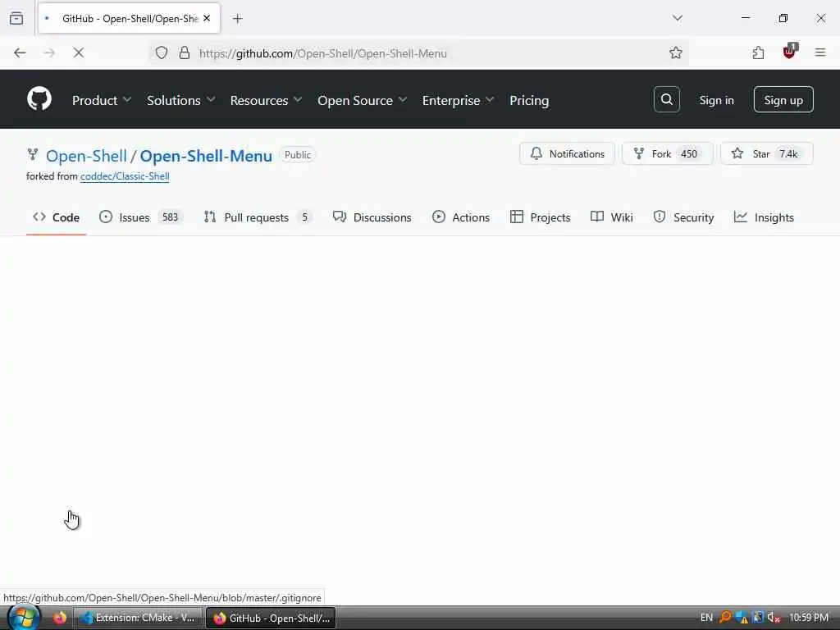Open the Projects tab
The width and height of the screenshot is (840, 630).
tap(540, 217)
